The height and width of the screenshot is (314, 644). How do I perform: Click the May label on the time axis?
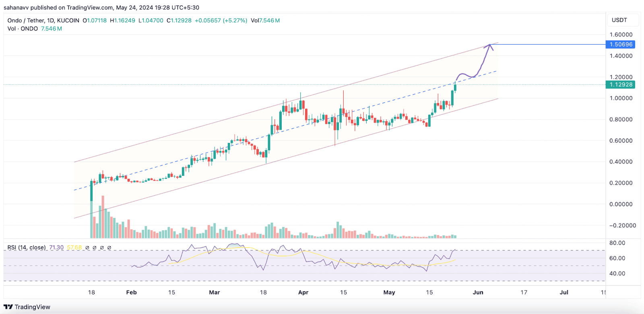tap(389, 292)
